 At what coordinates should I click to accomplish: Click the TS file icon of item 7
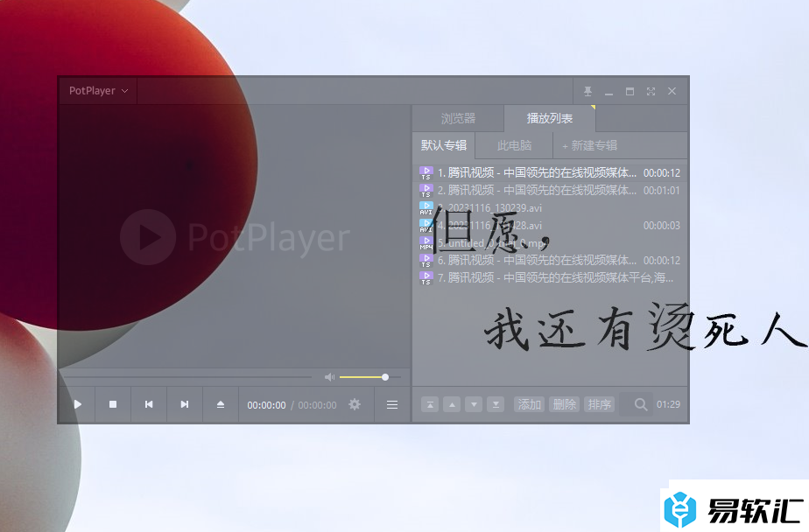pyautogui.click(x=426, y=278)
